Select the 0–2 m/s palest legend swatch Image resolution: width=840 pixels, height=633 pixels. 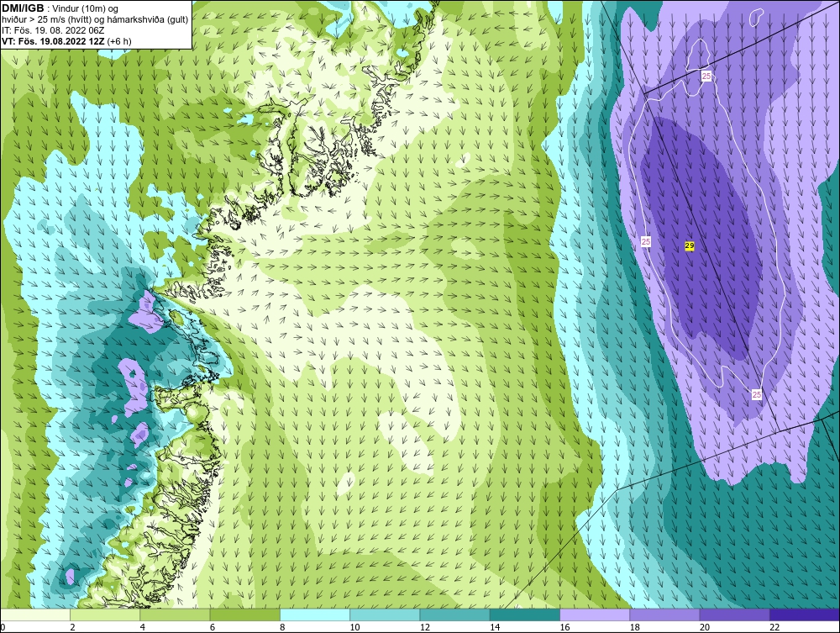[x=34, y=615]
